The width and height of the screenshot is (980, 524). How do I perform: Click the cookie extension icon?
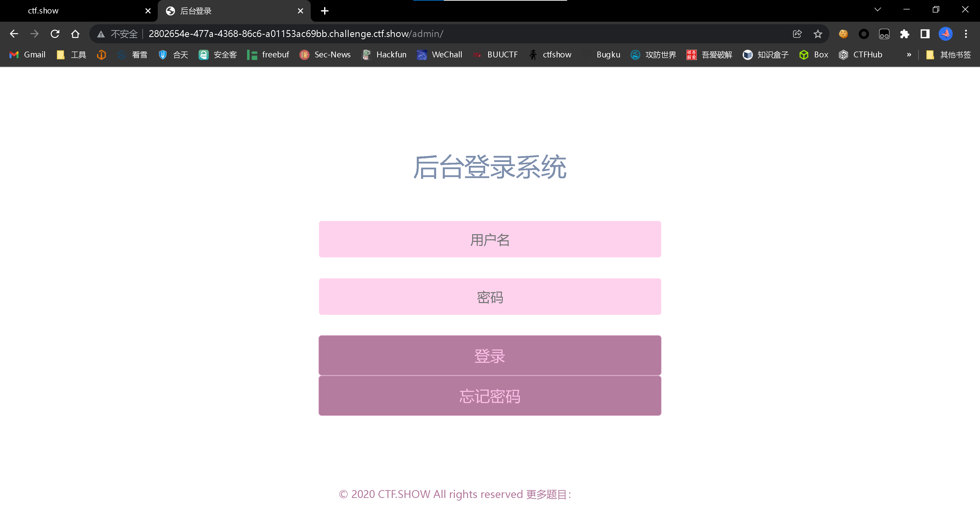pos(843,34)
